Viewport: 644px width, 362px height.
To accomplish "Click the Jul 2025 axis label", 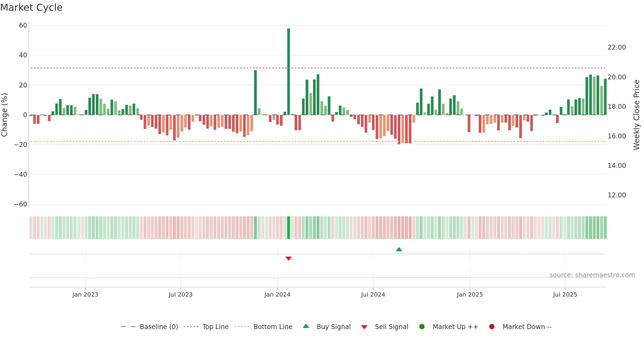I will (x=565, y=295).
